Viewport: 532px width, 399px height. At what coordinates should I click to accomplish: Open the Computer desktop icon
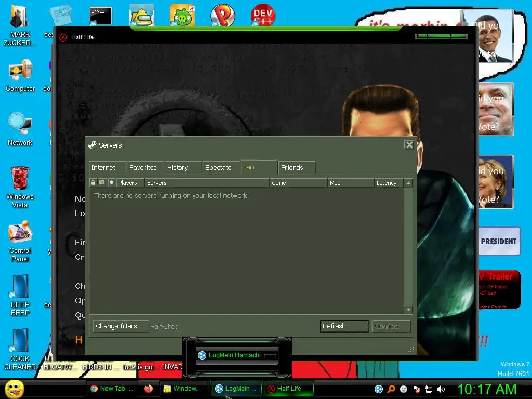pos(20,75)
